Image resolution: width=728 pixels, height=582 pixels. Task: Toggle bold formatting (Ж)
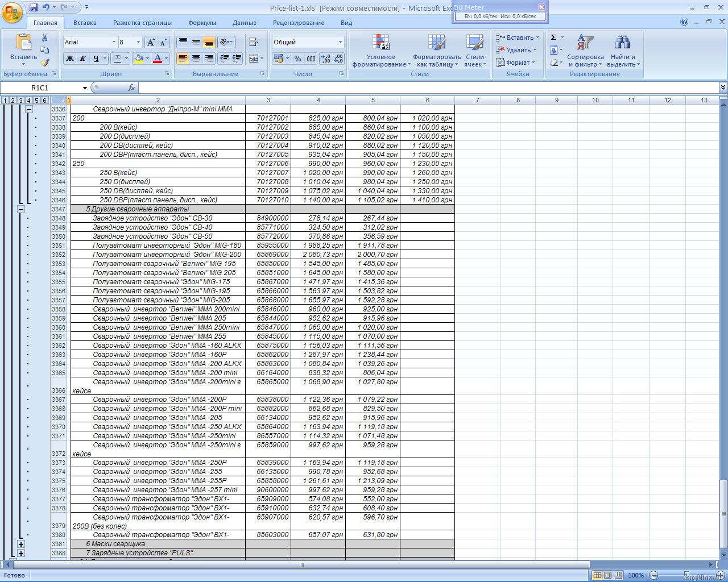click(x=70, y=58)
